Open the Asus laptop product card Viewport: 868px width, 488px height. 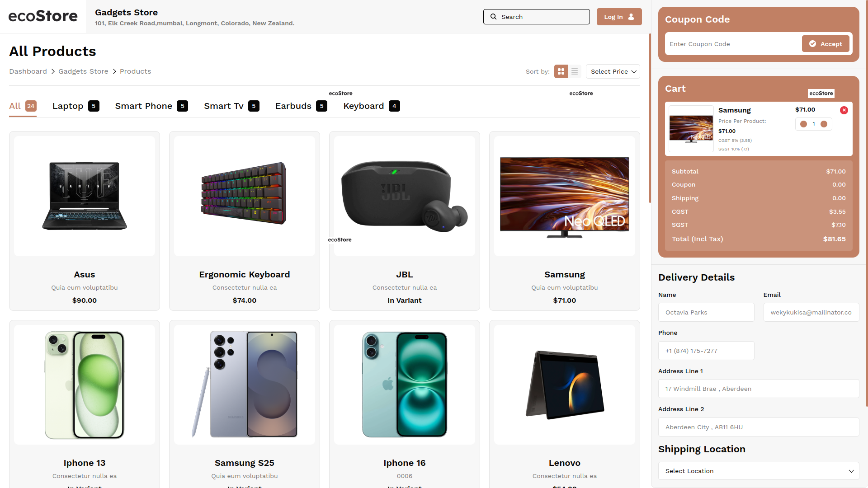[x=85, y=221]
